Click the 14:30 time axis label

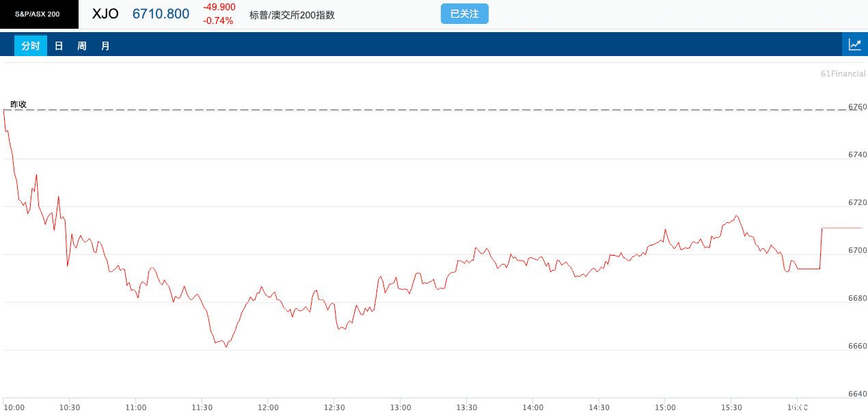point(599,407)
